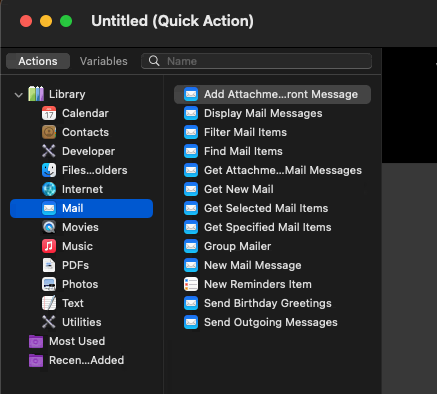Screen dimensions: 437x394
Task: Select New Reminders Item action text
Action: (x=258, y=284)
